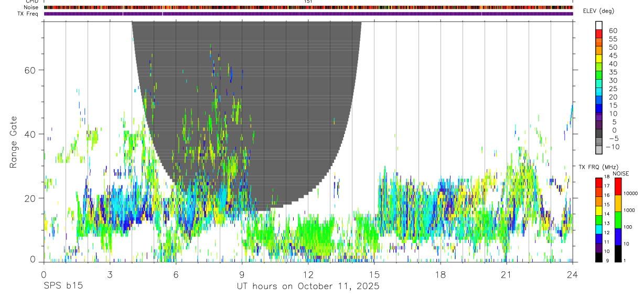The height and width of the screenshot is (297, 644).
Task: Click the blue 10–100 NOISE swatch
Action: tap(618, 237)
